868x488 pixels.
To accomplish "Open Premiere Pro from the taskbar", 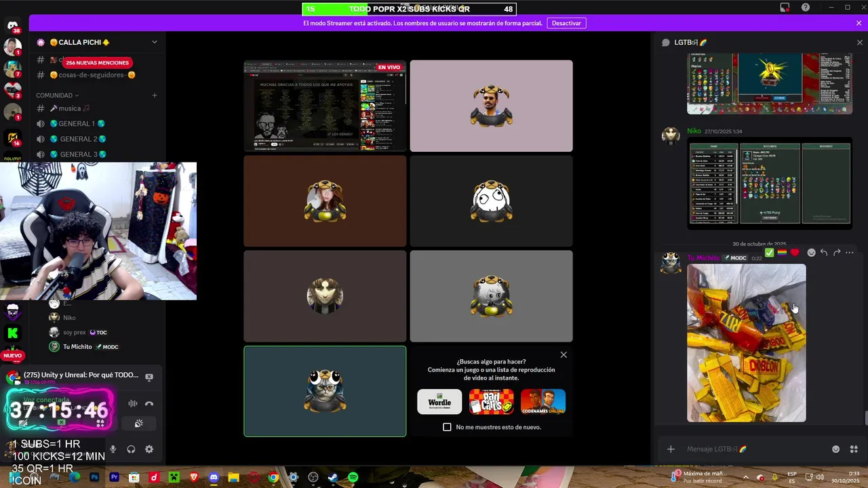I will click(114, 477).
